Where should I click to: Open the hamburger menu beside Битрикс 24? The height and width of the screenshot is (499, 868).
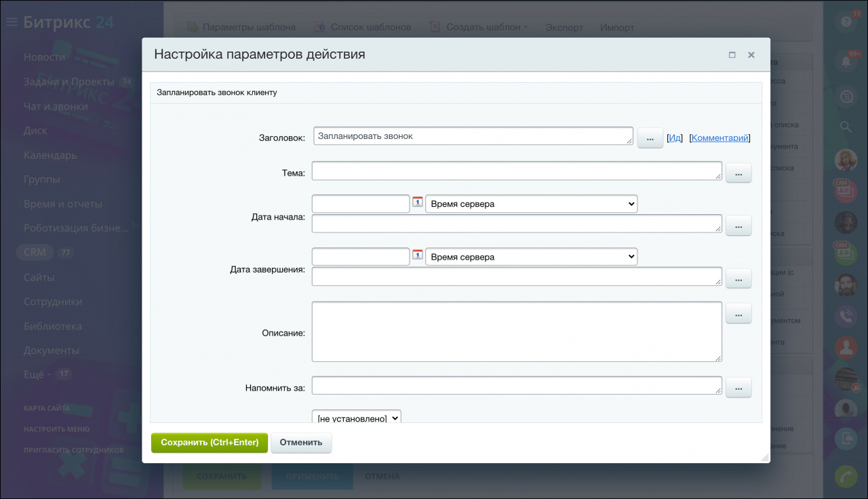tap(12, 22)
